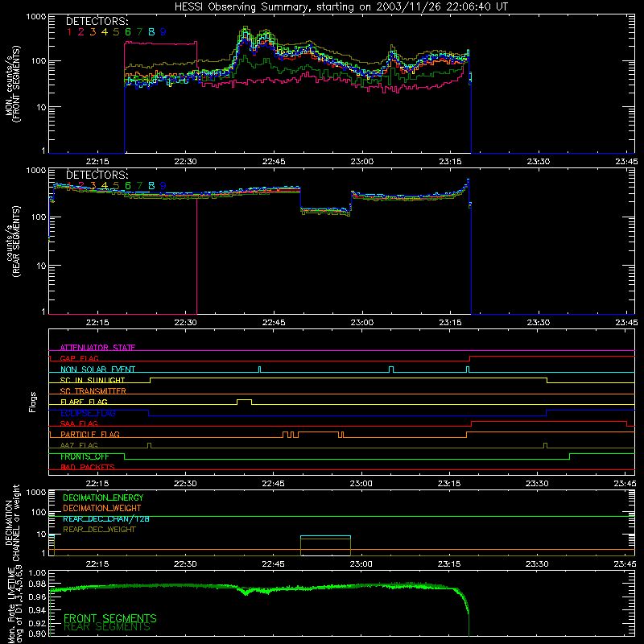The width and height of the screenshot is (644, 644).
Task: Select cyan detector 8 legend number in front plot
Action: (x=151, y=31)
